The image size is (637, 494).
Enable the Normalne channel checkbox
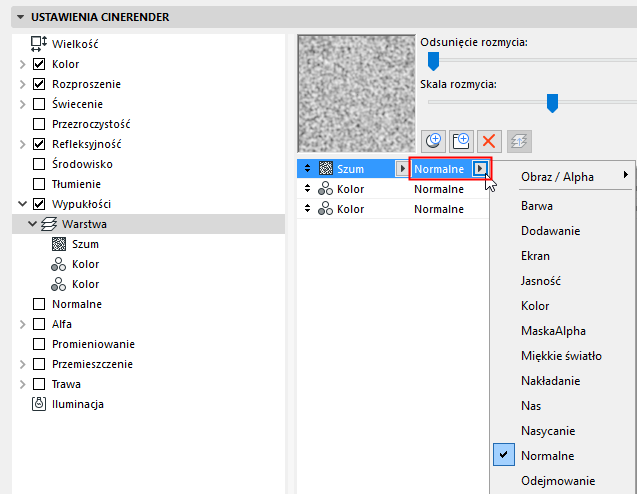[x=39, y=304]
